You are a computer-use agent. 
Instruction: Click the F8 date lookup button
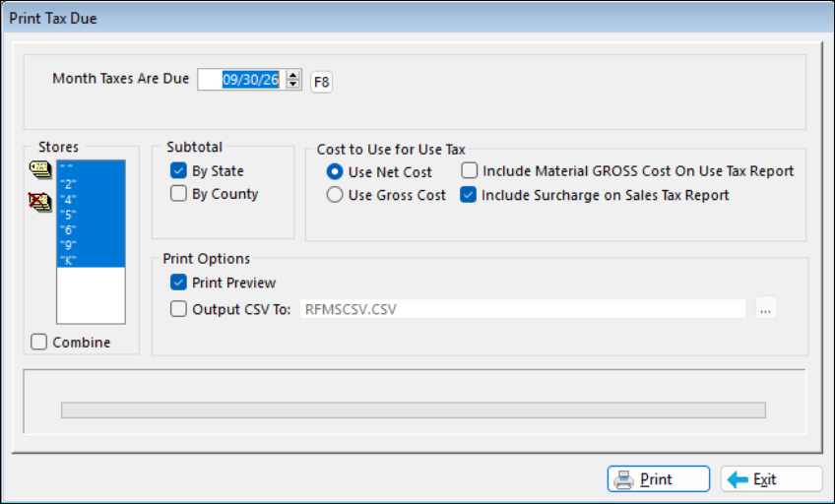(x=322, y=82)
